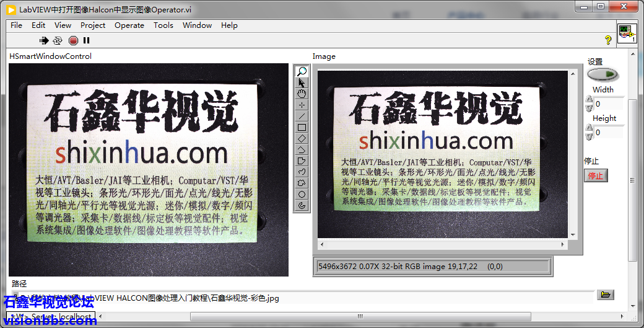Select the Rectangle ROI tool
This screenshot has width=644, height=328.
[x=302, y=127]
